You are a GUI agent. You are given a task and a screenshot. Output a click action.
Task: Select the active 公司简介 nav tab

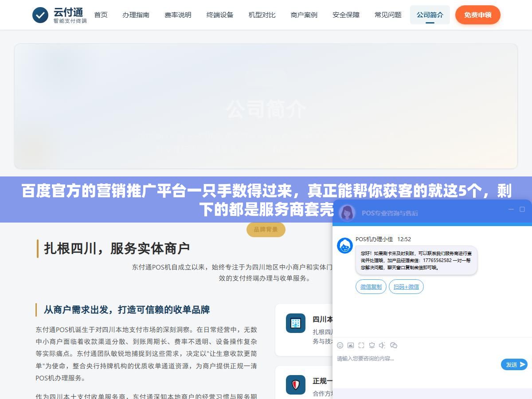(x=430, y=15)
